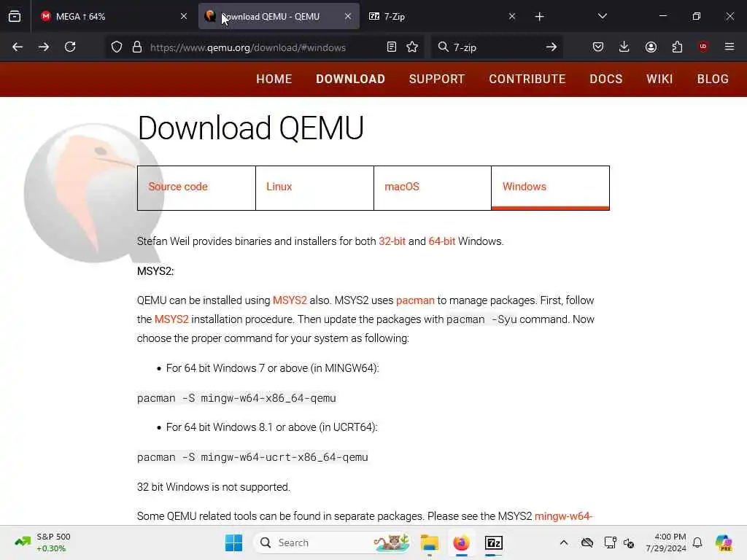Open File Explorer from the taskbar
Viewport: 747px width, 560px height.
[x=430, y=542]
